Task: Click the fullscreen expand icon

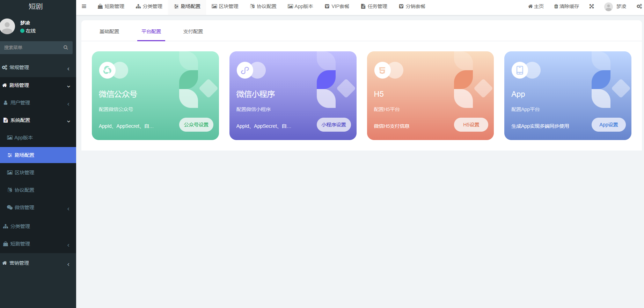Action: coord(592,6)
